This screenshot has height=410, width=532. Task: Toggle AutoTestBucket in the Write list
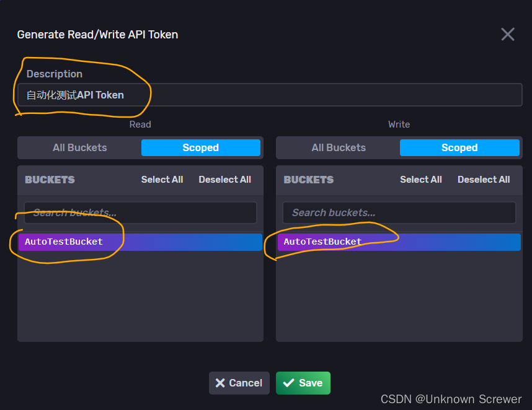(x=399, y=242)
